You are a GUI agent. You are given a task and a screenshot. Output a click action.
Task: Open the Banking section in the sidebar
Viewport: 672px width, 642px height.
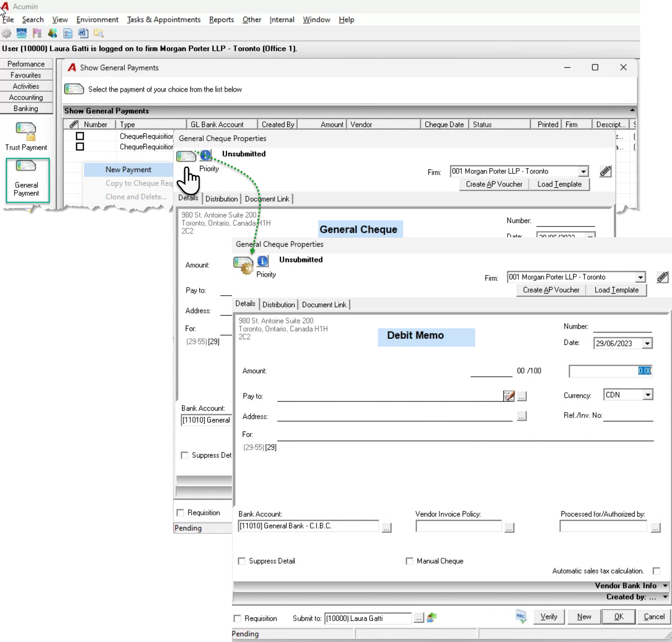click(26, 108)
